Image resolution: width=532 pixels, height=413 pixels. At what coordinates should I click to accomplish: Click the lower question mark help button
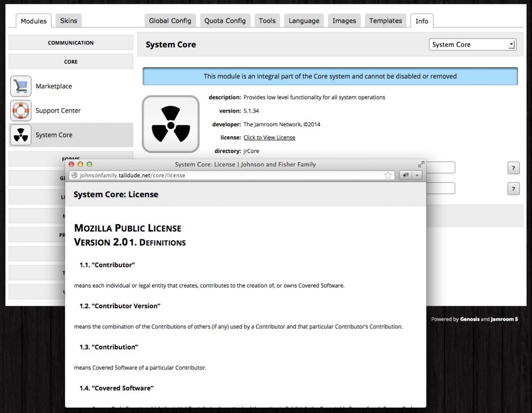[x=513, y=189]
